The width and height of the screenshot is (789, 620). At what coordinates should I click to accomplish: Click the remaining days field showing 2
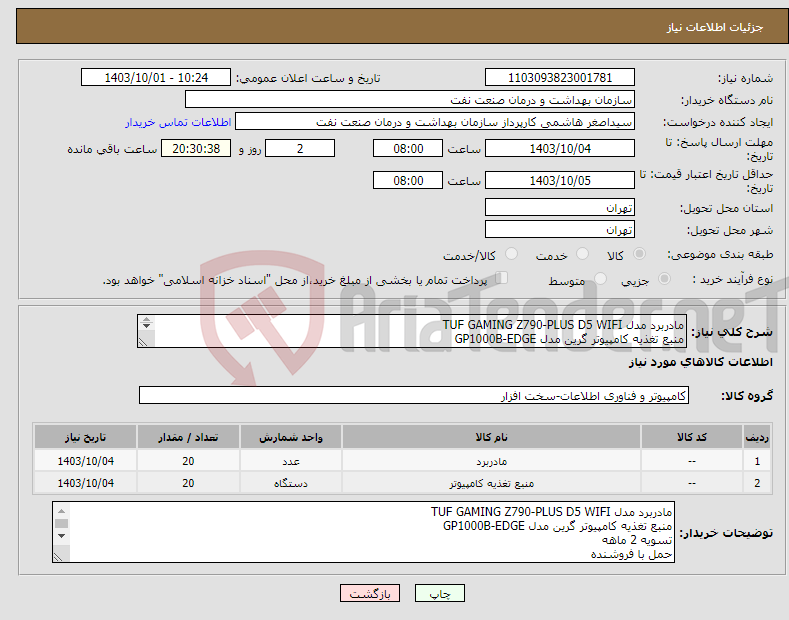300,149
